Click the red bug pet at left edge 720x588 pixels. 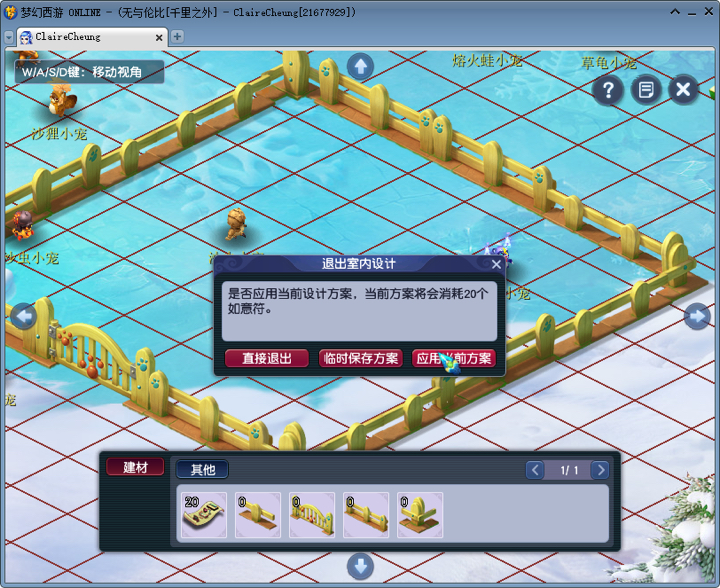pos(22,225)
